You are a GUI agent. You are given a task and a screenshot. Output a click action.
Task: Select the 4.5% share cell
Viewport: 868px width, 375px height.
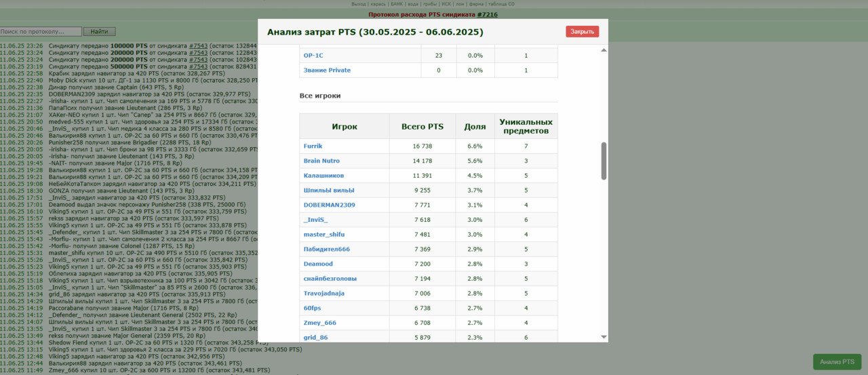pyautogui.click(x=475, y=176)
